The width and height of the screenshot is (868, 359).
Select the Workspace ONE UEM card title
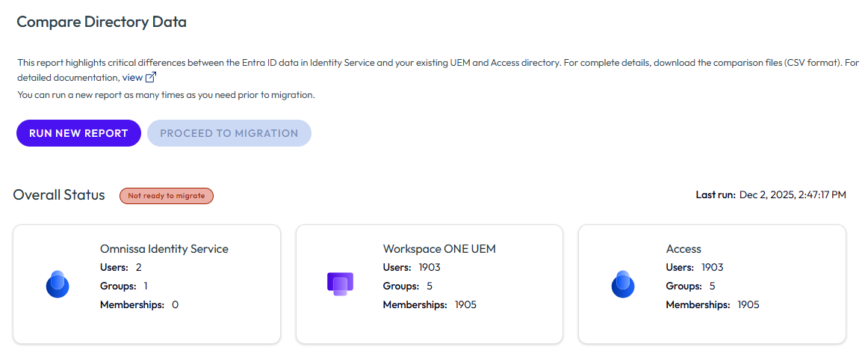click(x=439, y=249)
